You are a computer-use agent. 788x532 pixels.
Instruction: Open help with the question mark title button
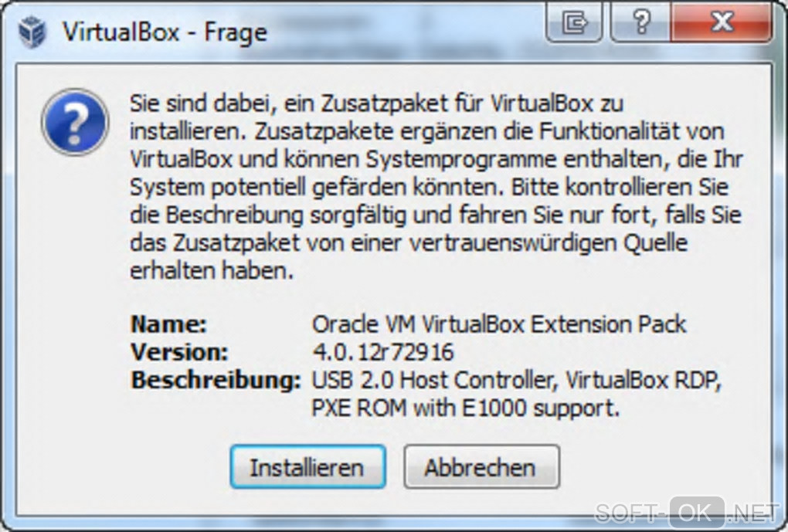tap(640, 22)
